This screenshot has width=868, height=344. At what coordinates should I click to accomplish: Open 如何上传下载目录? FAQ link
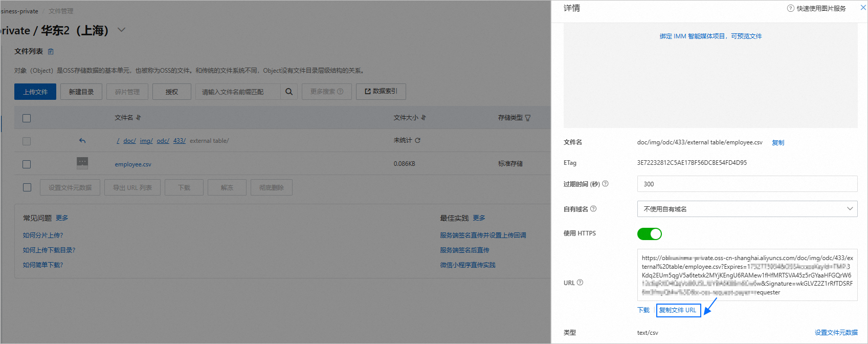49,250
